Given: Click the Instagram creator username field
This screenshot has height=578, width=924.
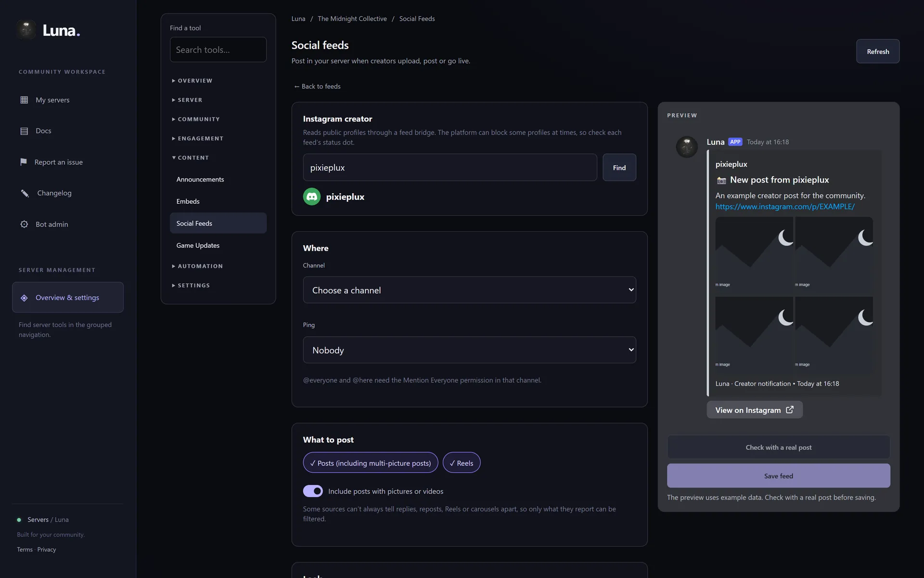Looking at the screenshot, I should [x=450, y=168].
